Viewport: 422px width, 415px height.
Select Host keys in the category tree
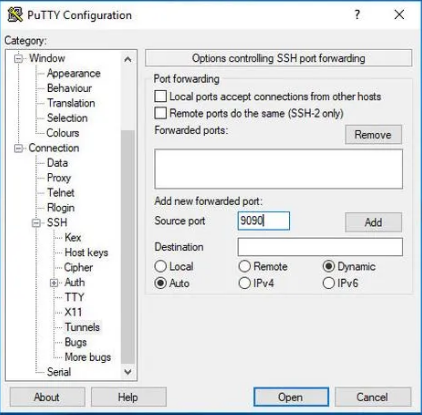pos(86,252)
